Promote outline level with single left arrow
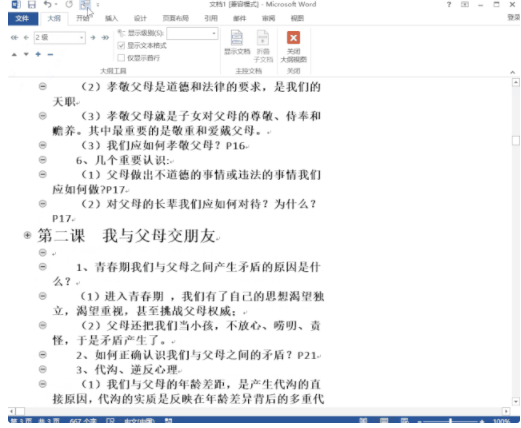 pyautogui.click(x=26, y=38)
